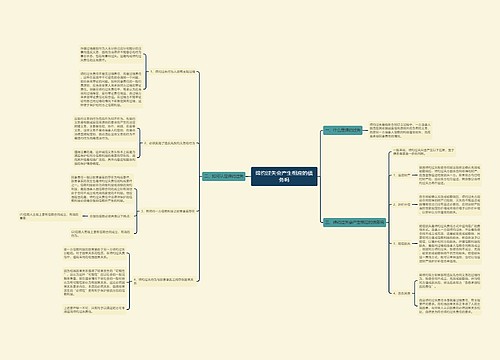Open the long note attached to subtopic 3 of 二
Screen dimensions: 500x360
[450, 244]
